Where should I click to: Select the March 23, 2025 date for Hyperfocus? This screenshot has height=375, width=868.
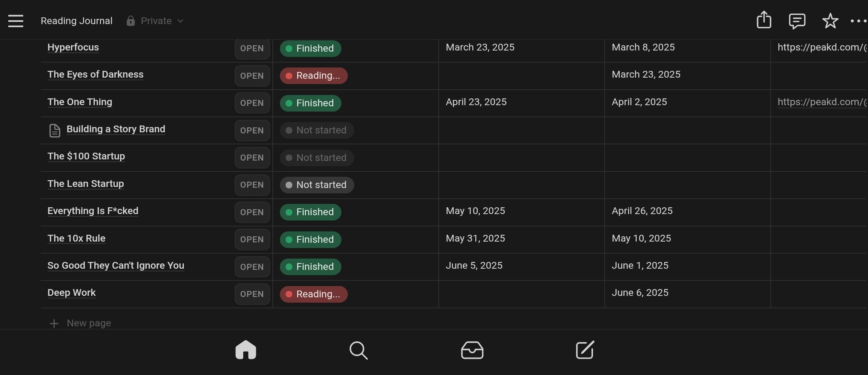[x=480, y=47]
